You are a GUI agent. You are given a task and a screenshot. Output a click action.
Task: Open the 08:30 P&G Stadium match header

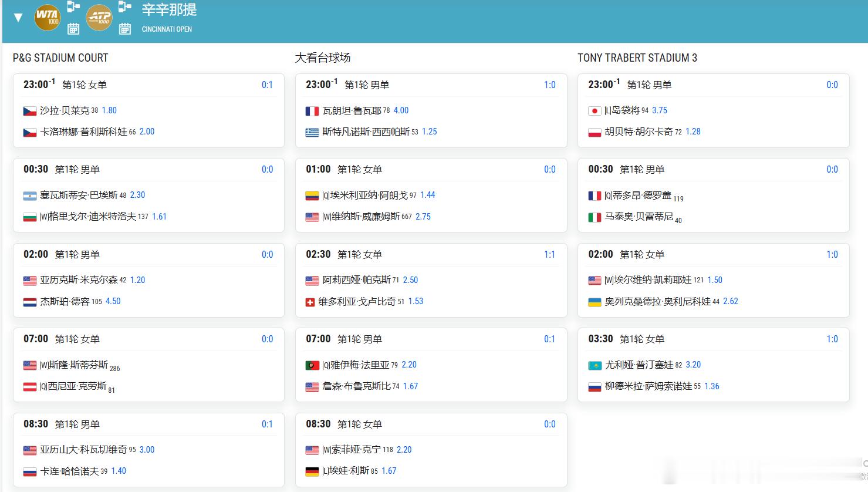(148, 424)
